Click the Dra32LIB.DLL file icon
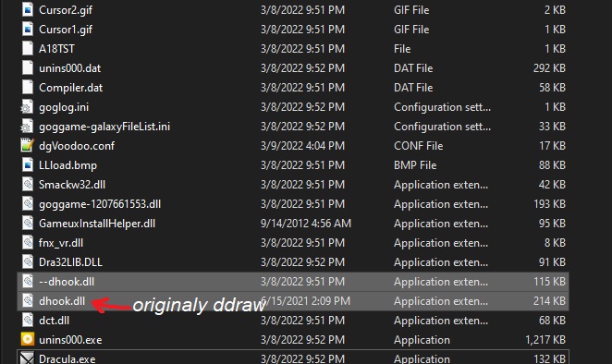Screen dimensions: 612x364 click(28, 262)
